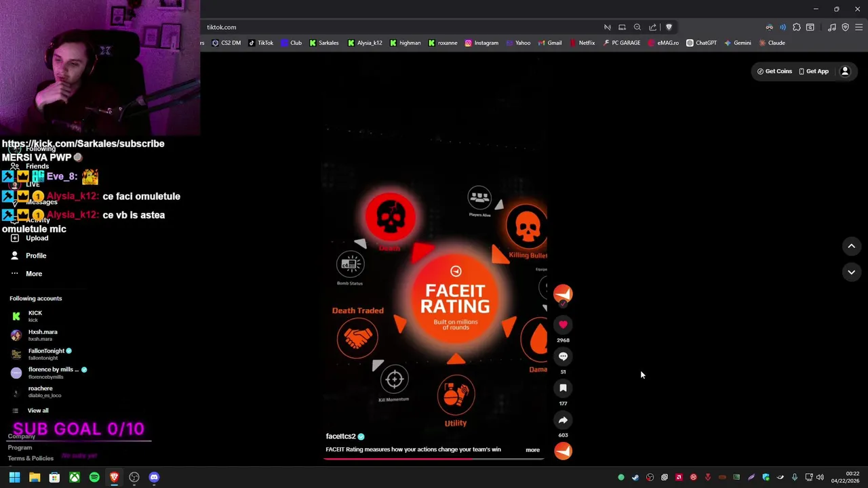Open the Gmail bookmark
Image resolution: width=868 pixels, height=488 pixels.
tap(550, 43)
